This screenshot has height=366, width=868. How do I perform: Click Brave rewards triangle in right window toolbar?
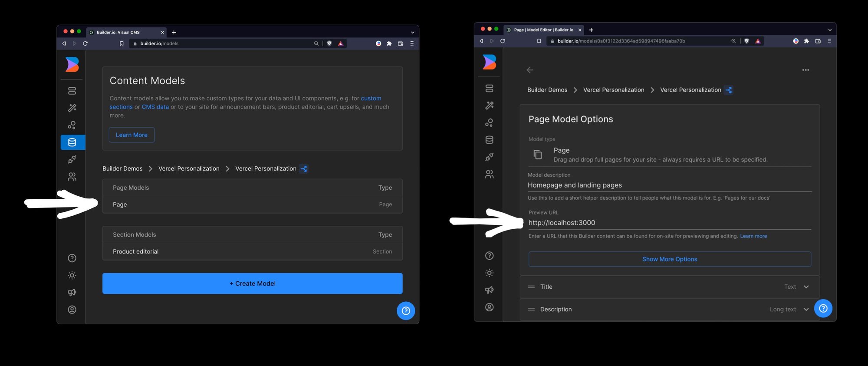[758, 41]
